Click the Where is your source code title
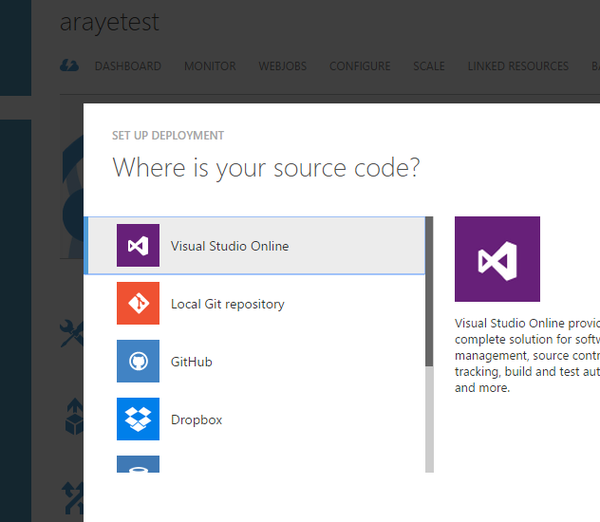The image size is (600, 522). click(266, 168)
